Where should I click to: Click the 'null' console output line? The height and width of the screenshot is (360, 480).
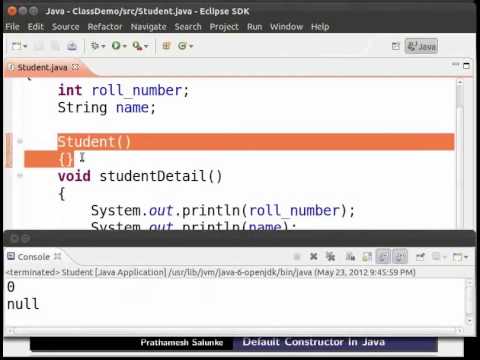[23, 304]
